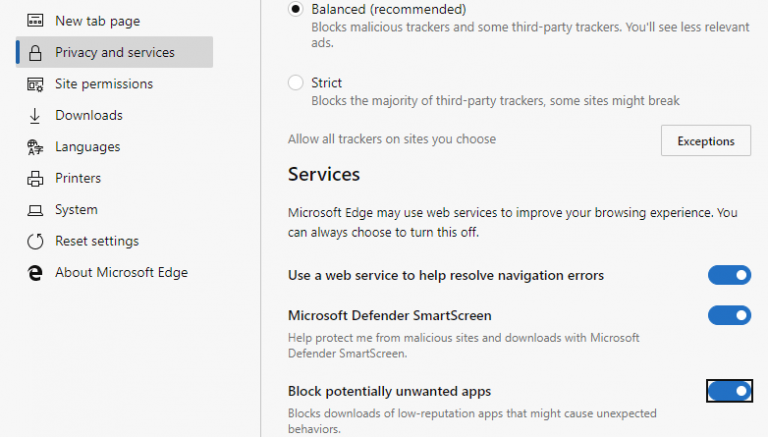Screen dimensions: 768x437
Task: Open the tracker Exceptions button
Action: [705, 141]
